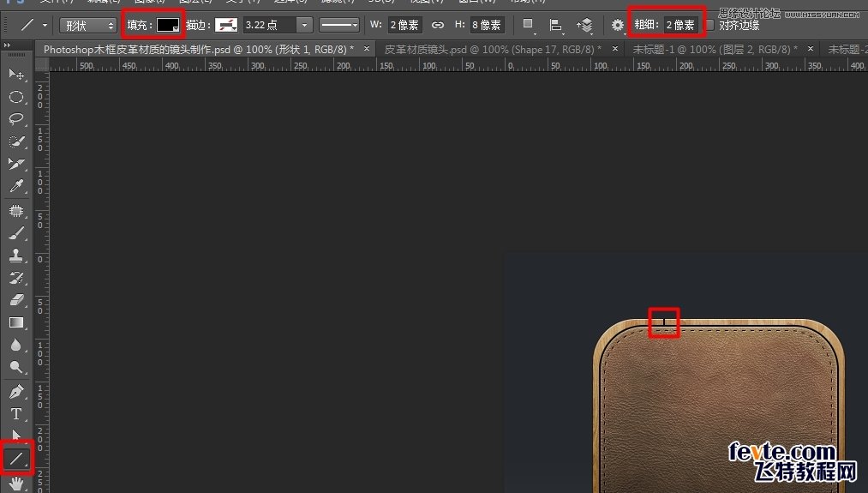Select the Brush tool
The height and width of the screenshot is (493, 868).
pos(16,233)
